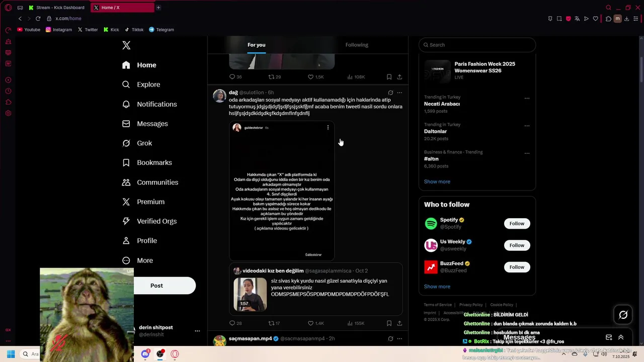This screenshot has width=644, height=362.
Task: Open the Explore page
Action: [141, 84]
